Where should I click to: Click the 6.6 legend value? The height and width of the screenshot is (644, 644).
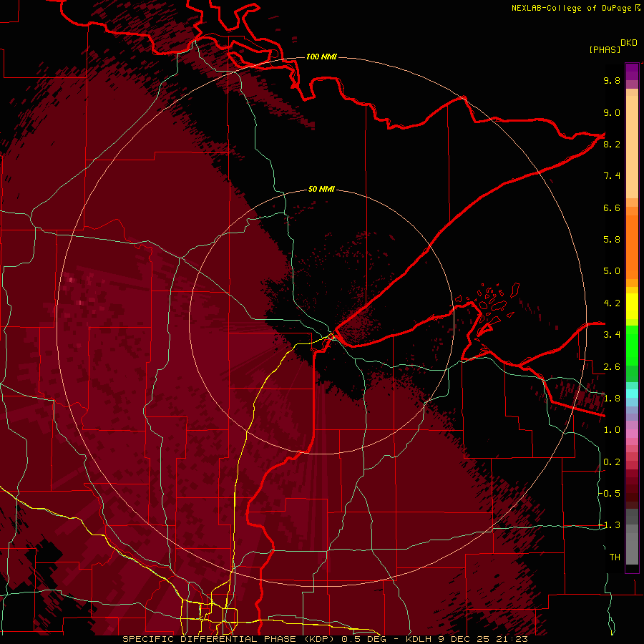click(612, 208)
